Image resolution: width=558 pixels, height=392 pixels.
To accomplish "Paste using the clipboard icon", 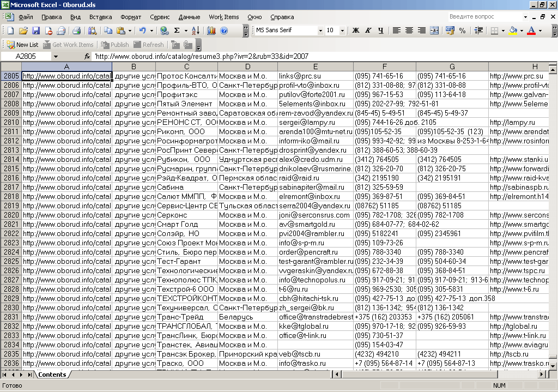I will tap(121, 31).
